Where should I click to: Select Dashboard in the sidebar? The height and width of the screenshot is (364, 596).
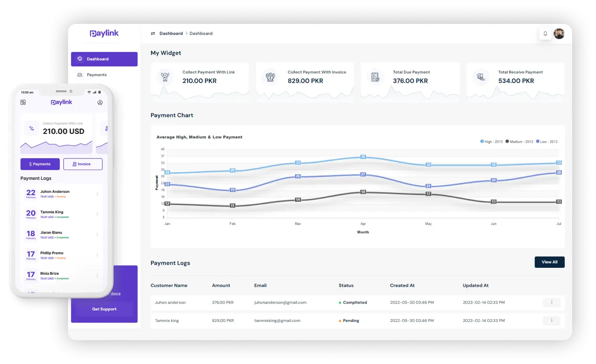(x=104, y=59)
